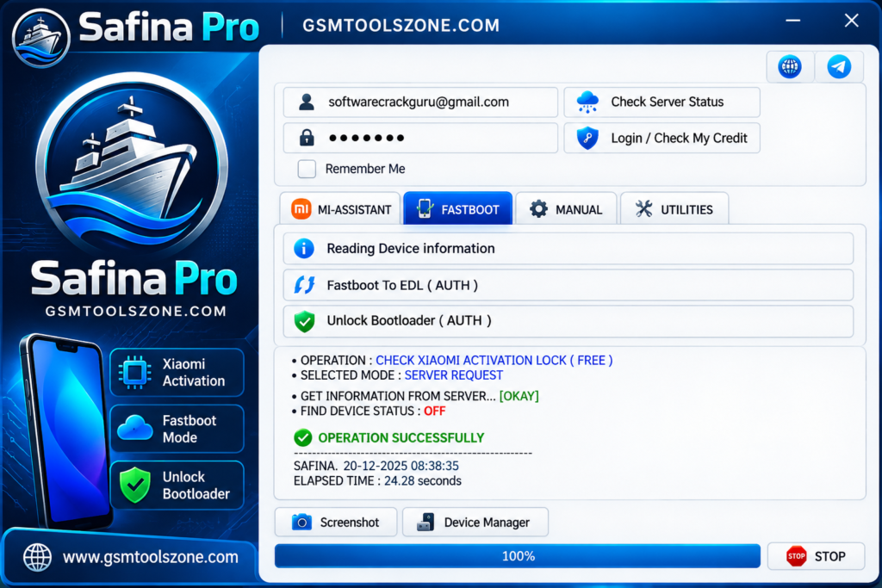Click the chip icon on Xiaomi Activation
The height and width of the screenshot is (588, 882).
pyautogui.click(x=134, y=372)
